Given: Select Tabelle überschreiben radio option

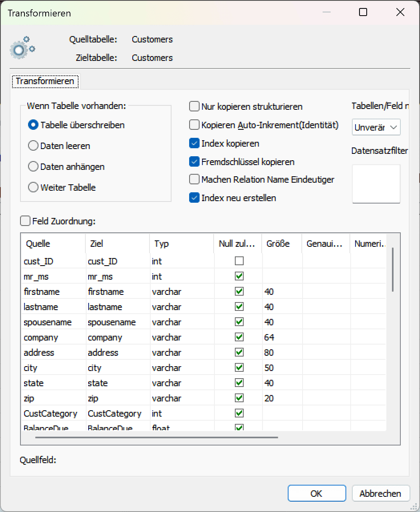Looking at the screenshot, I should point(33,125).
